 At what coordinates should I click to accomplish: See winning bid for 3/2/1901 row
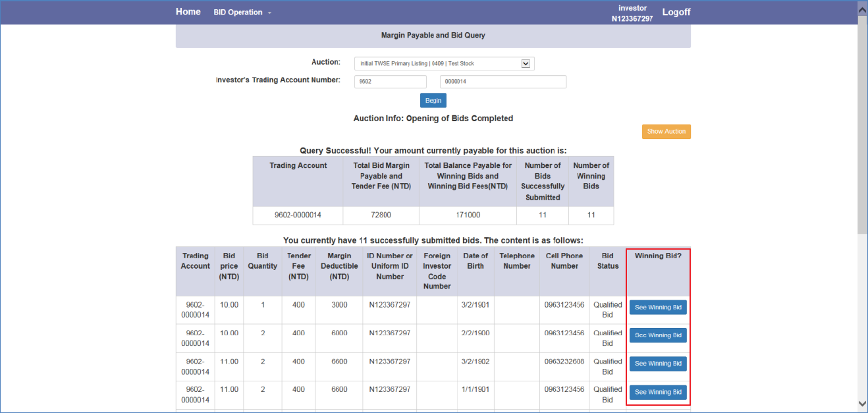[x=658, y=308]
